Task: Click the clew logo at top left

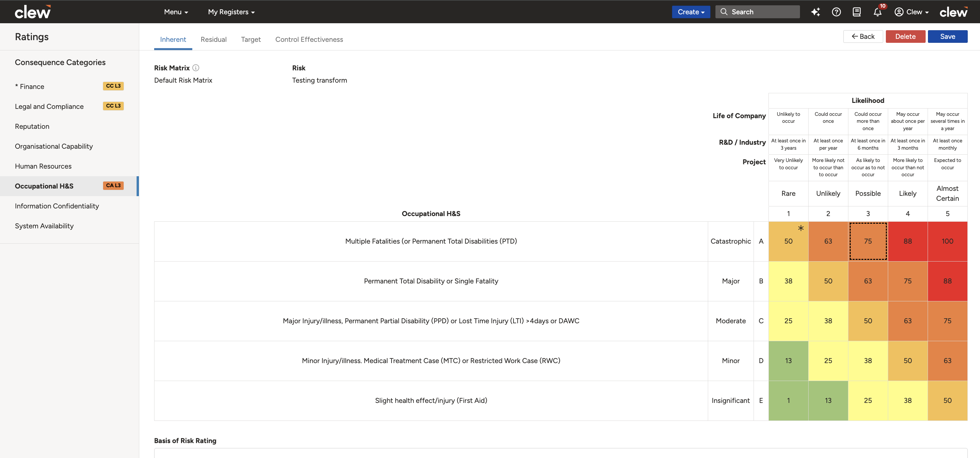Action: tap(33, 12)
